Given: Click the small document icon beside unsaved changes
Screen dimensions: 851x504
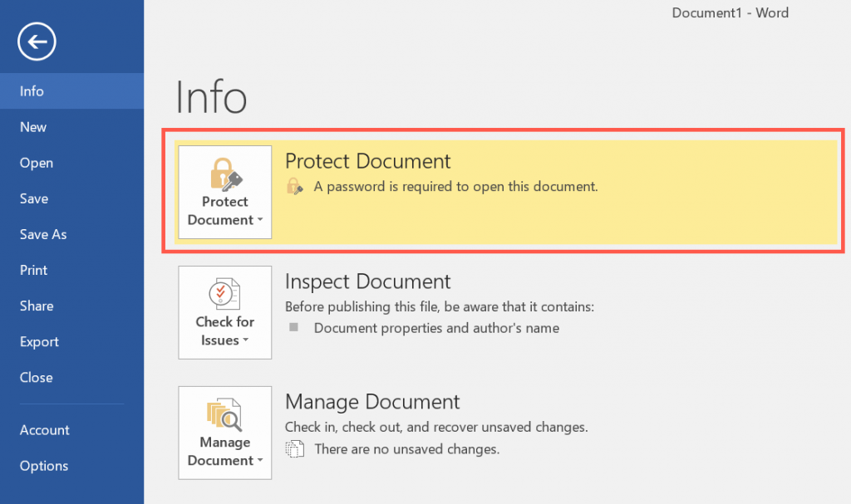Looking at the screenshot, I should (294, 449).
